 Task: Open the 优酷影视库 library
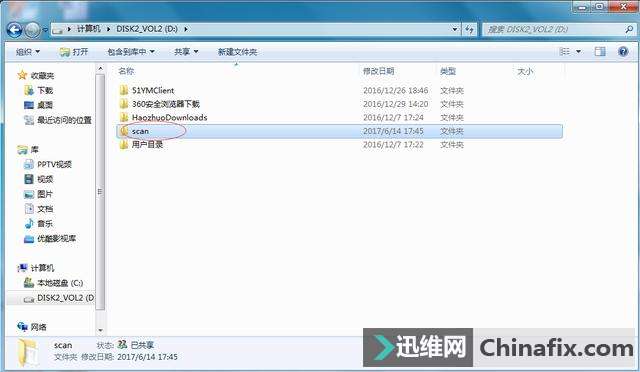[x=56, y=238]
